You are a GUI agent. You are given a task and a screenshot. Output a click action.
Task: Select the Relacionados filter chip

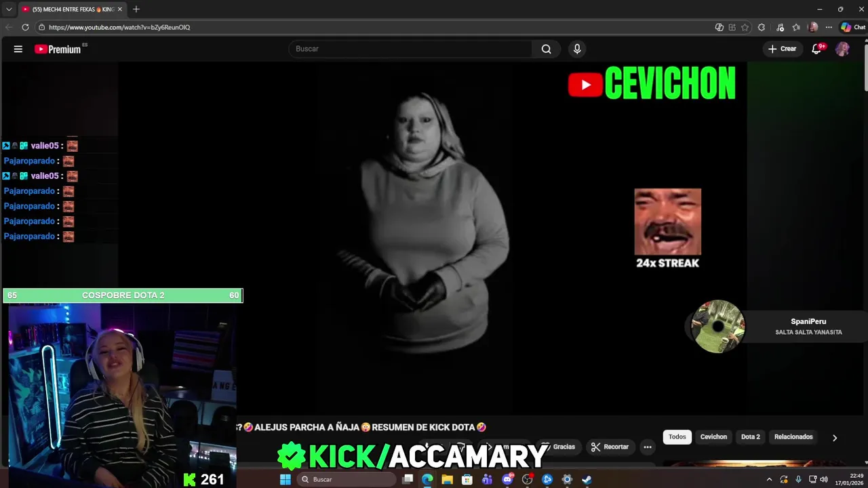793,437
